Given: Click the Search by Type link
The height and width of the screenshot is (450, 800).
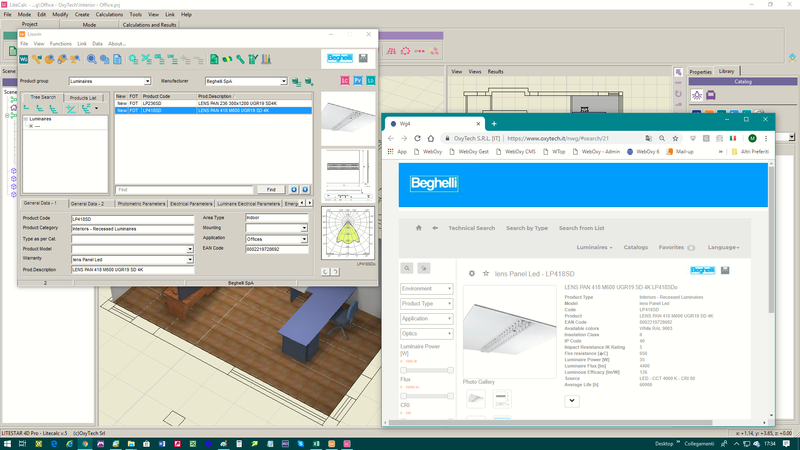Looking at the screenshot, I should pyautogui.click(x=527, y=228).
